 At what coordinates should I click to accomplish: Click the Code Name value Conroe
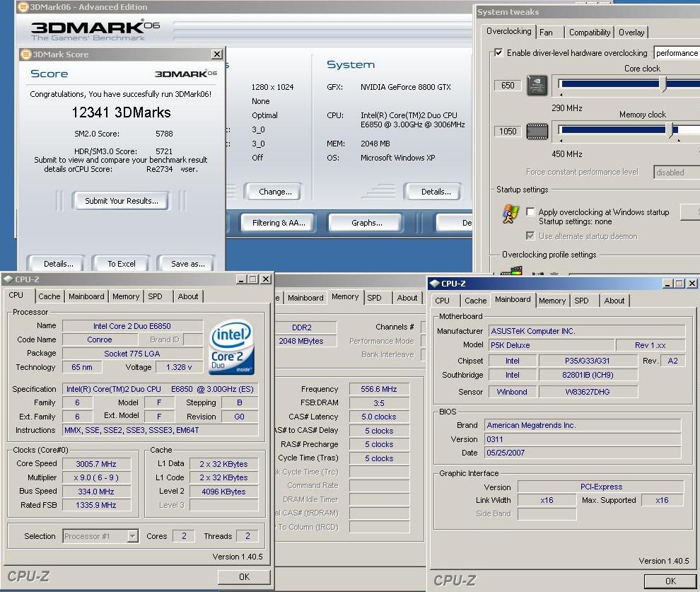100,339
